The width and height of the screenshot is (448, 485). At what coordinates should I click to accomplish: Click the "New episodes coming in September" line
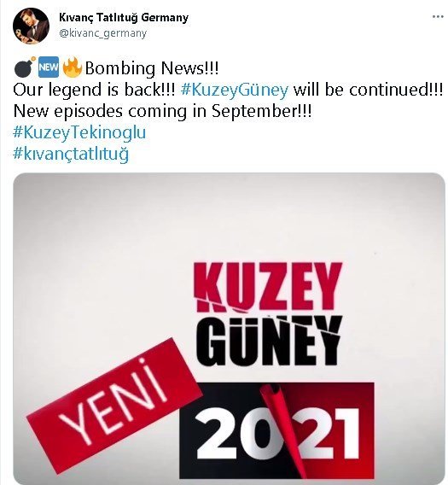(163, 111)
